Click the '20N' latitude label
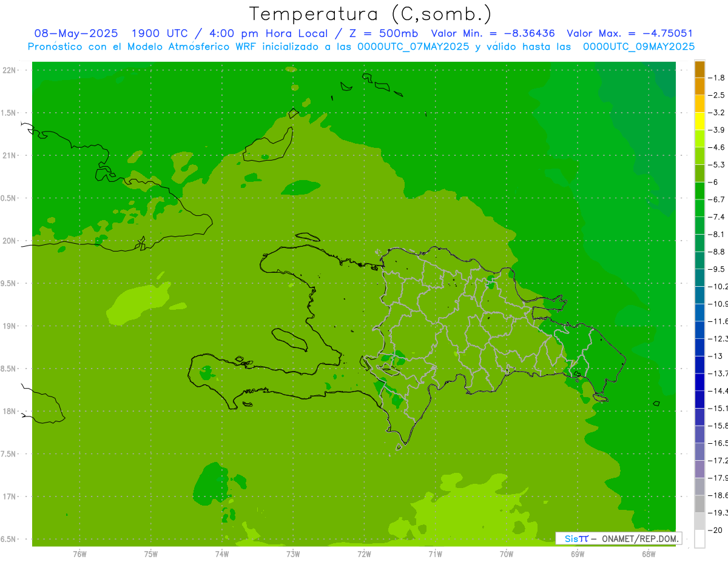Image resolution: width=728 pixels, height=562 pixels. [x=10, y=241]
